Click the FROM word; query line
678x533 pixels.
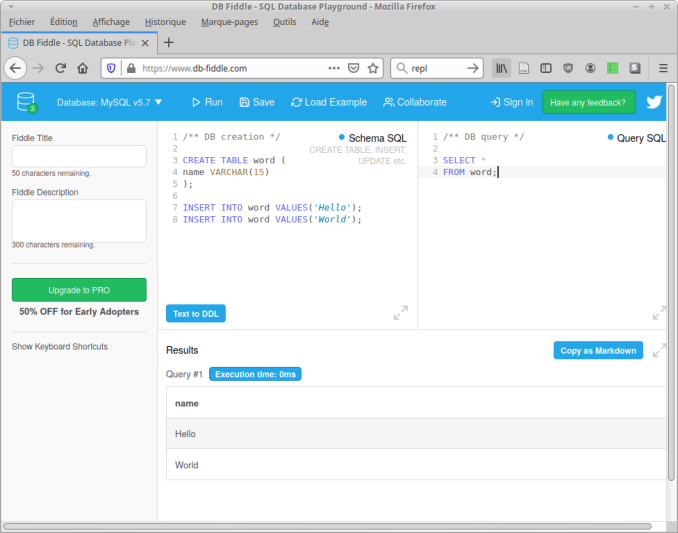tap(470, 172)
